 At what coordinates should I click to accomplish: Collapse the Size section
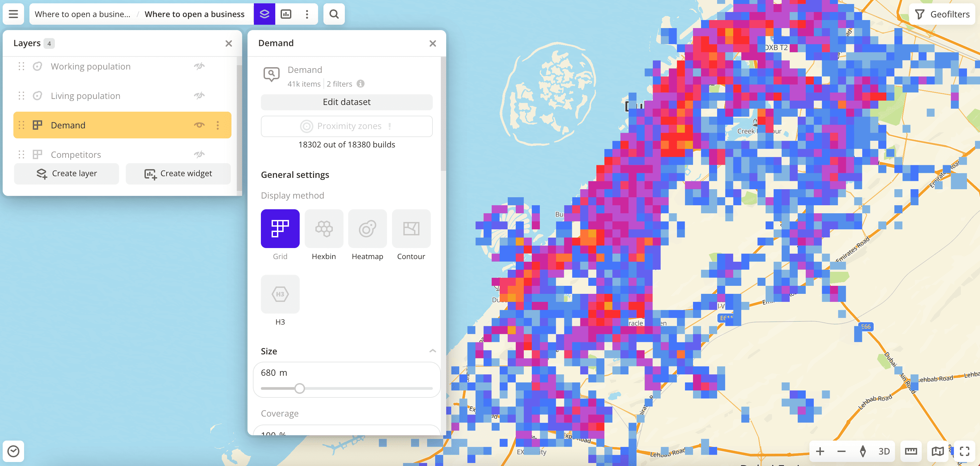pos(432,351)
